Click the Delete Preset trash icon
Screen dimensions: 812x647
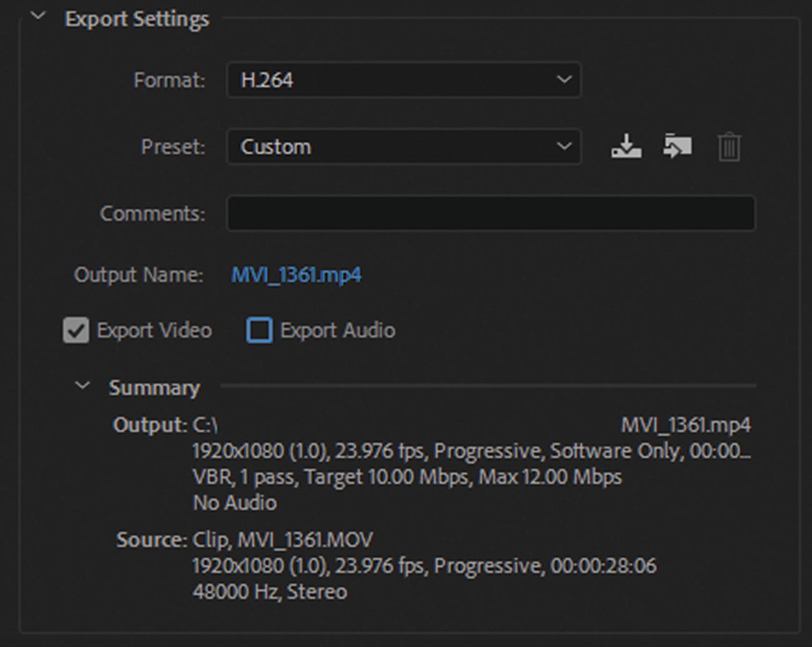click(729, 147)
